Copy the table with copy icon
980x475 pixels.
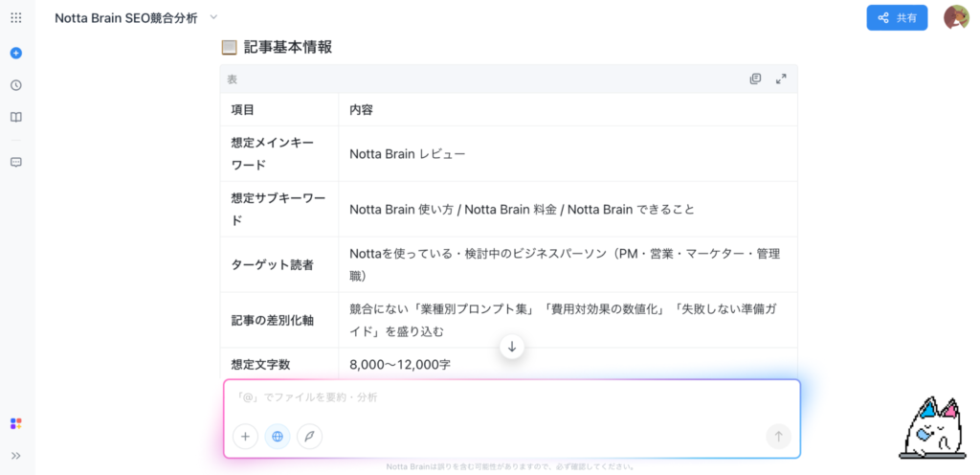[756, 79]
